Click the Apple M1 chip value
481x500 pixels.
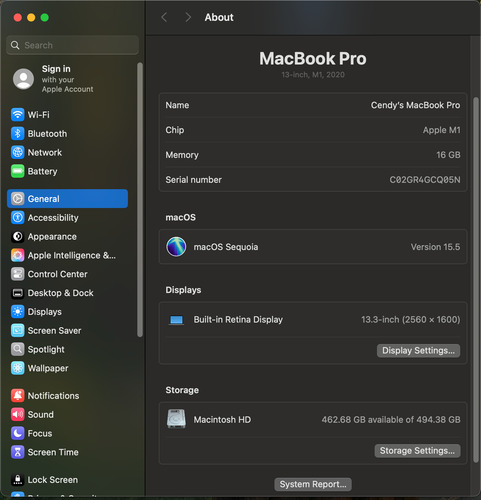pos(442,130)
